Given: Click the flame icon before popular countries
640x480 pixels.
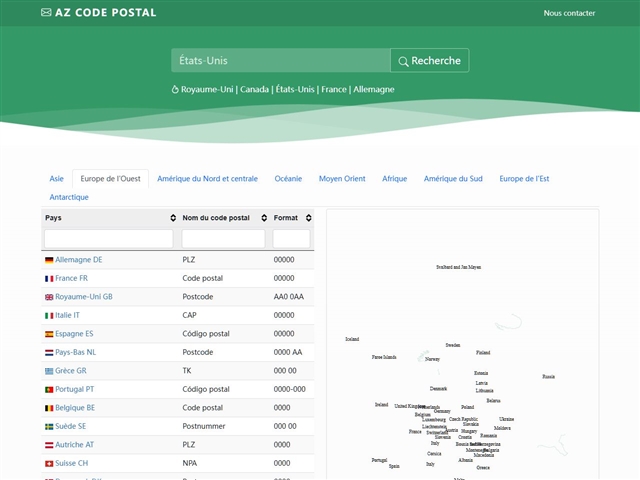Looking at the screenshot, I should tap(175, 89).
